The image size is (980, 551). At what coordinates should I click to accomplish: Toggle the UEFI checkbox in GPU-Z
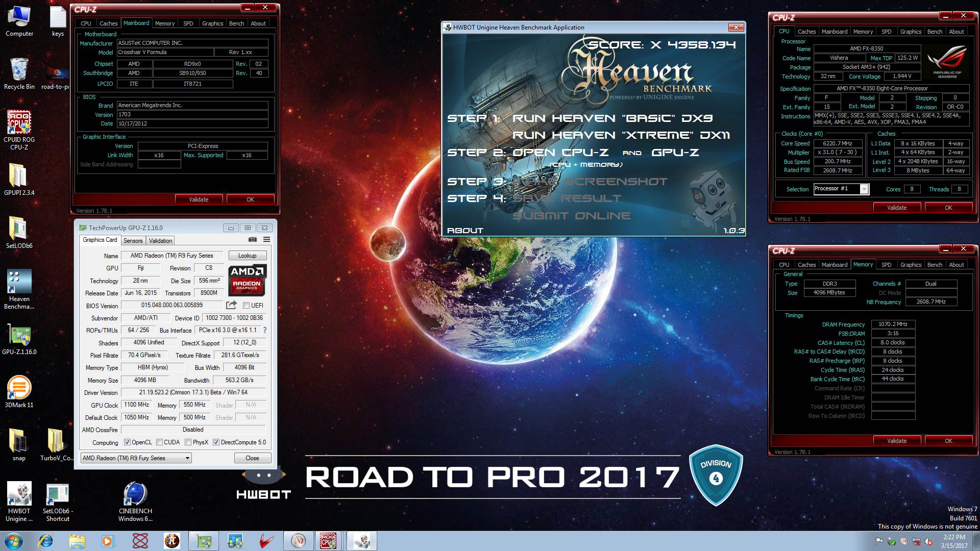point(246,306)
